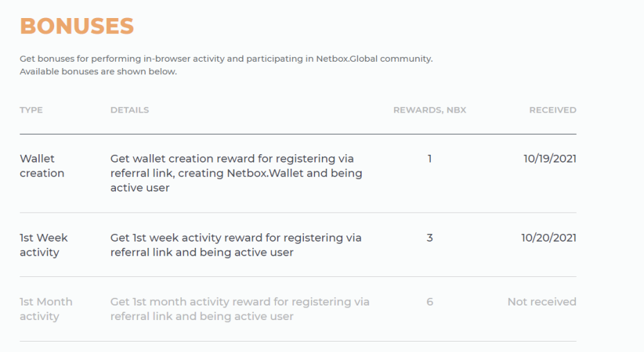Screen dimensions: 644x352
Task: Click the reward value 6
Action: point(430,302)
